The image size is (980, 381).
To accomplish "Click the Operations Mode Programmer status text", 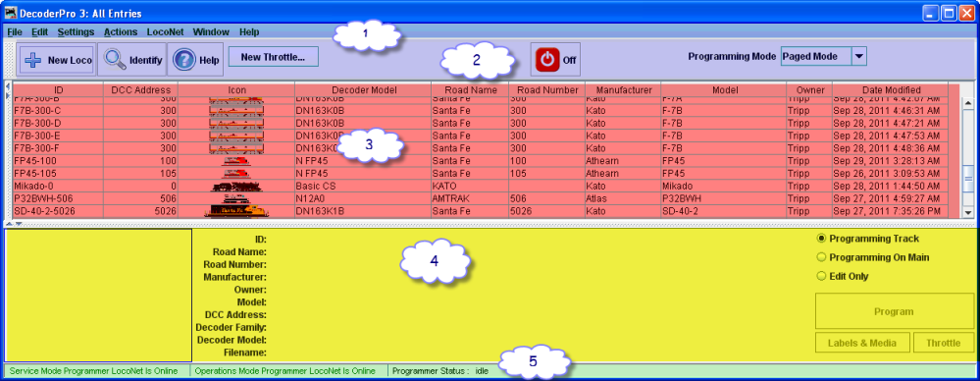I will pyautogui.click(x=285, y=370).
